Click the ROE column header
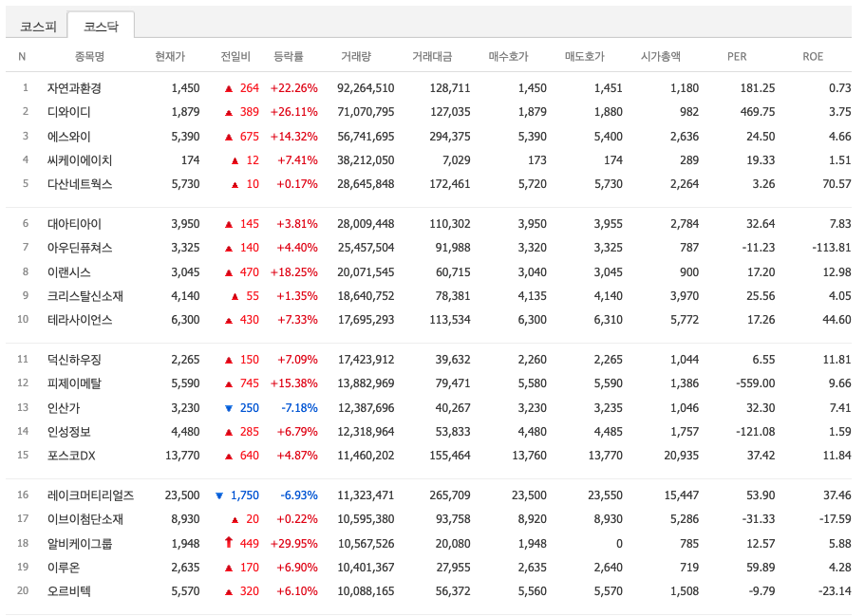Image resolution: width=865 pixels, height=616 pixels. tap(813, 56)
